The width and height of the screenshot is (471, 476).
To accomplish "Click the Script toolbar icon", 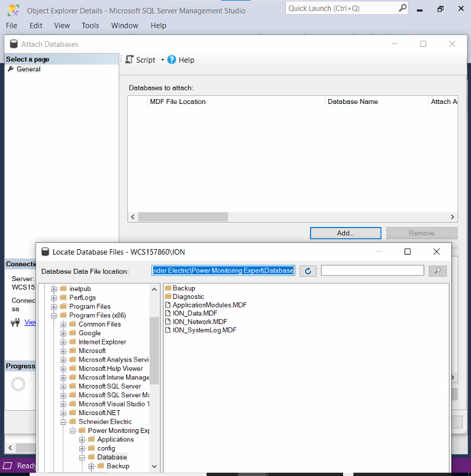I will (130, 60).
